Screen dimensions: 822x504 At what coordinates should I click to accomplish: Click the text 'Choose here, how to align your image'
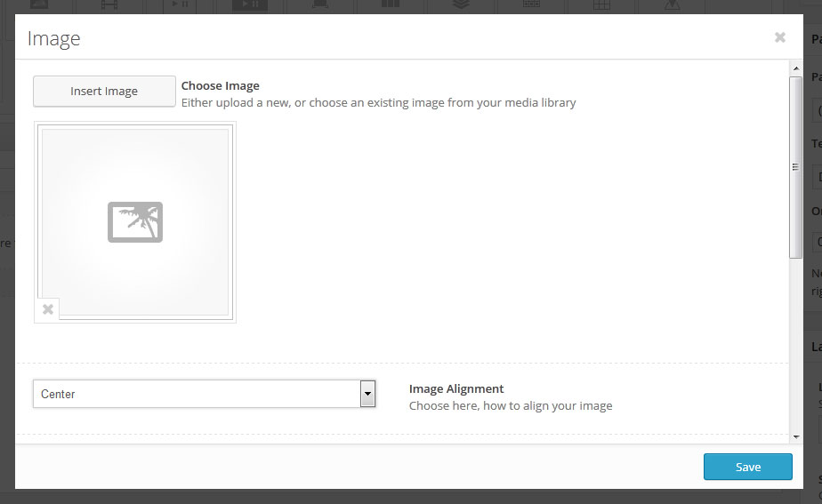(511, 406)
